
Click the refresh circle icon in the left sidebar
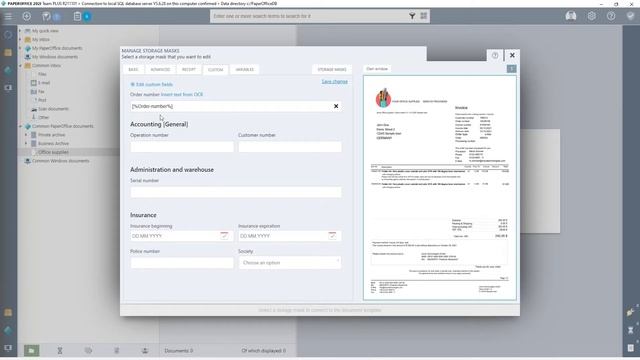[8, 35]
